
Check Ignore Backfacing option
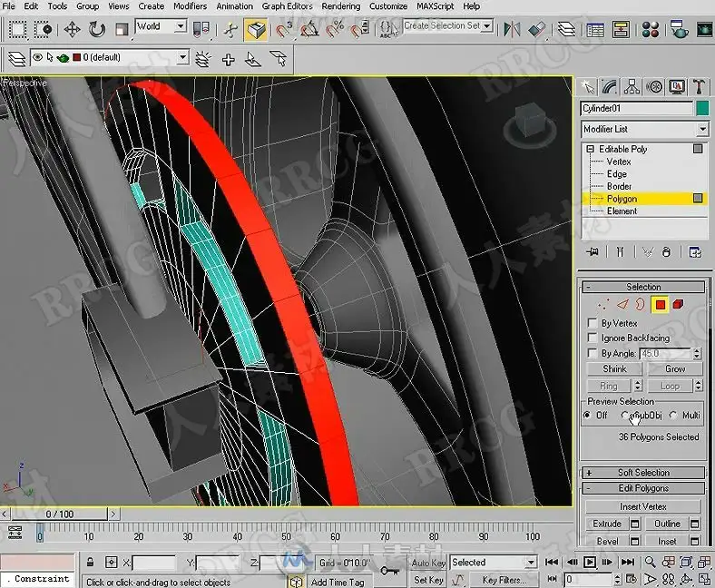pyautogui.click(x=593, y=338)
